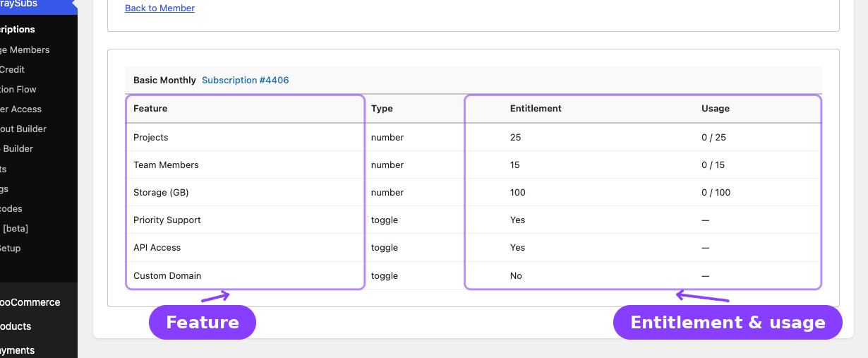The image size is (868, 358).
Task: Select the API Access feature cell
Action: tap(157, 247)
